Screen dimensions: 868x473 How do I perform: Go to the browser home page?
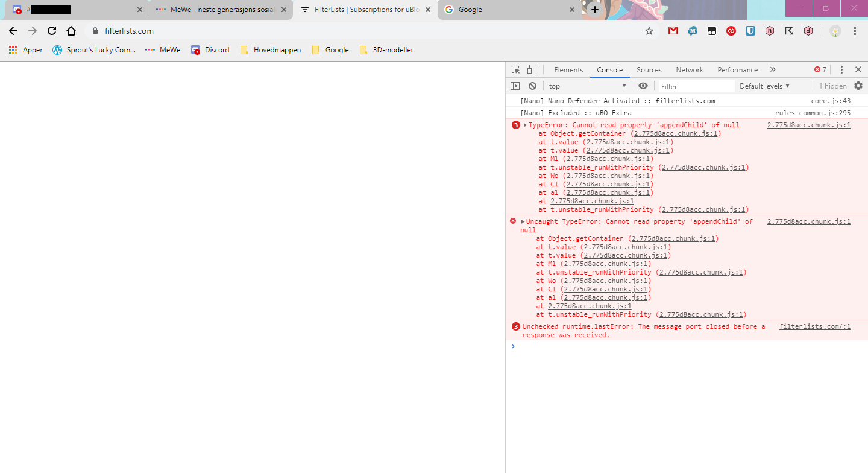pos(71,31)
